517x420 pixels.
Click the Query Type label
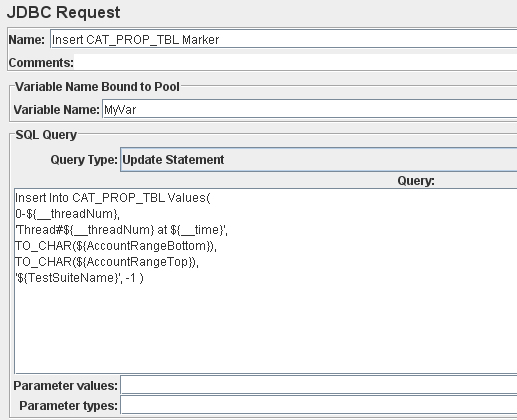click(x=84, y=160)
